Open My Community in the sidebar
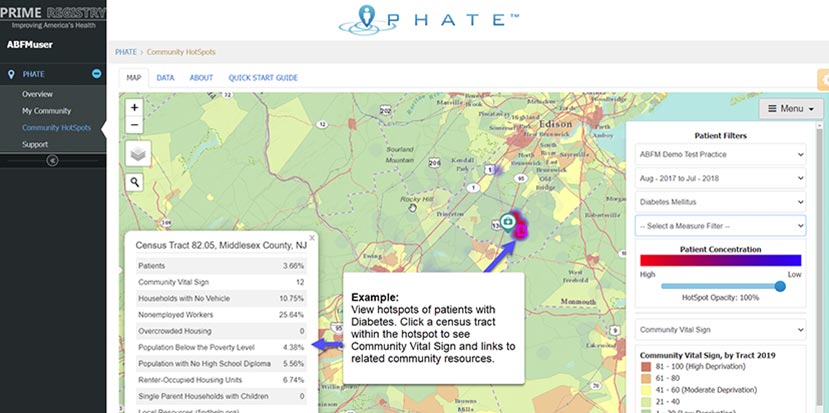Viewport: 829px width, 413px height. pyautogui.click(x=47, y=111)
